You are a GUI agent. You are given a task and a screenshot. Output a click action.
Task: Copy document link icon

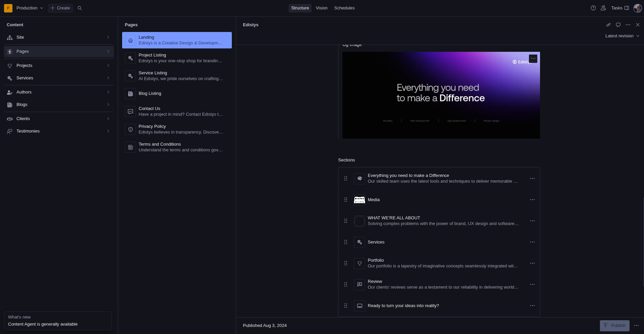[608, 25]
